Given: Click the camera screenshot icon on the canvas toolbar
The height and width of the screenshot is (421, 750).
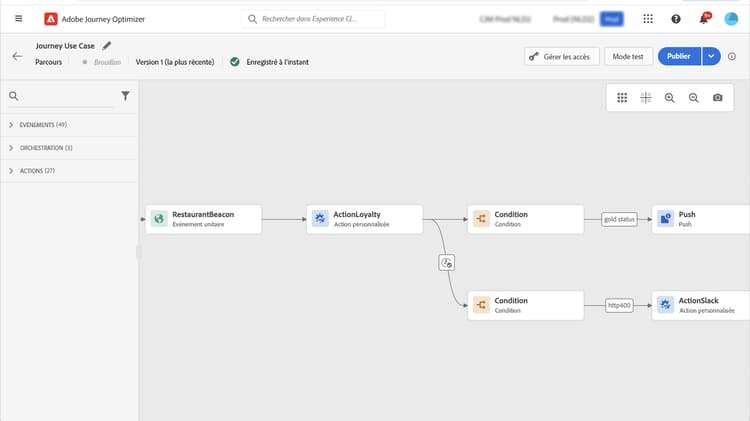Looking at the screenshot, I should [x=718, y=97].
